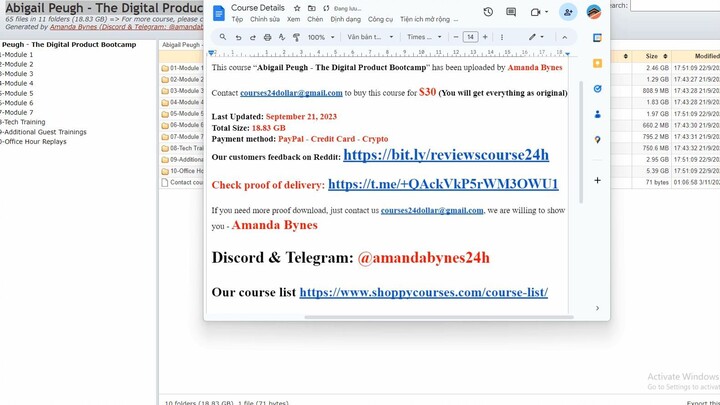
Task: Open version history clock icon
Action: tap(488, 12)
